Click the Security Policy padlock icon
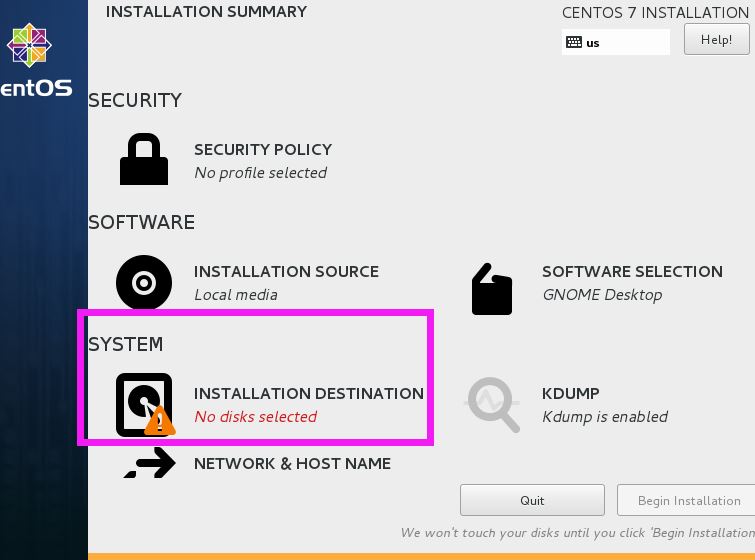755x560 pixels. [144, 160]
